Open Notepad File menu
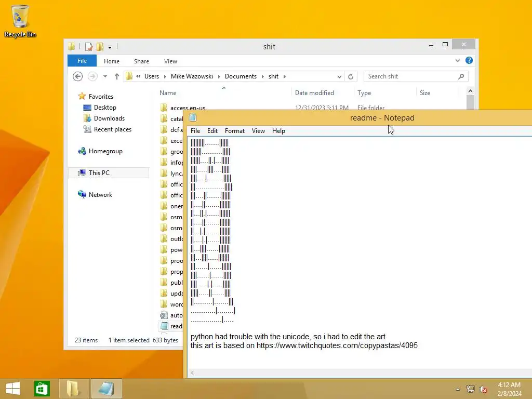 [195, 130]
